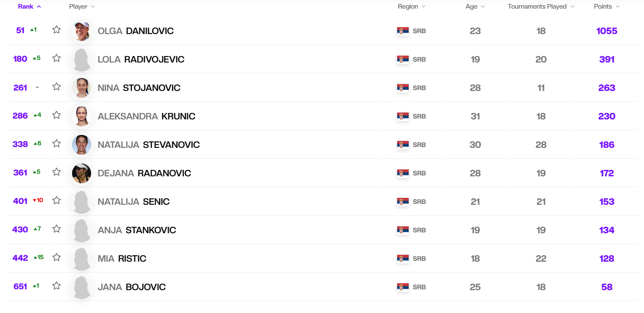Toggle favorite star for Nina Stojanovic
The image size is (644, 313).
pos(57,87)
